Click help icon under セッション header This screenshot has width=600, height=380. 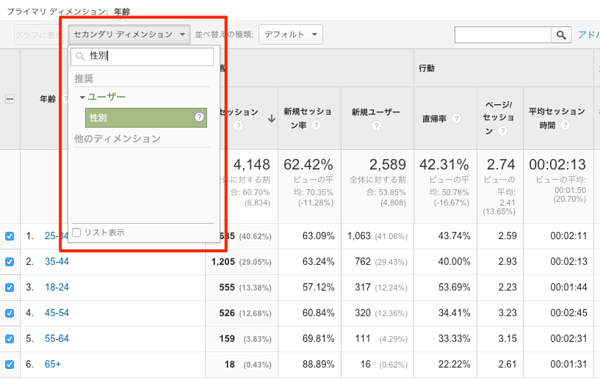coord(238,126)
